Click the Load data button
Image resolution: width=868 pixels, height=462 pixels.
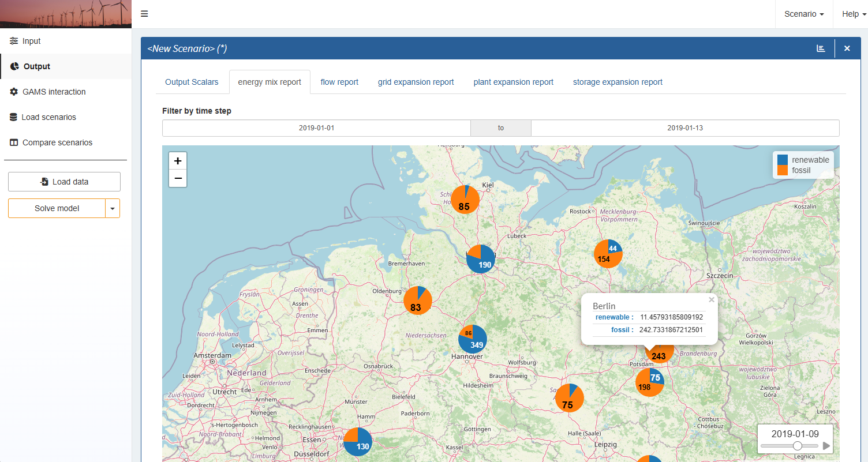(x=64, y=182)
